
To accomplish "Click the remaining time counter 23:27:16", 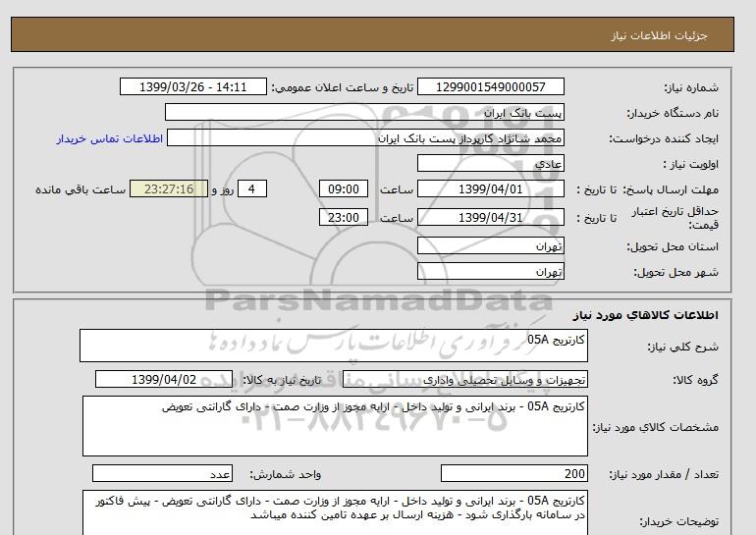I will (169, 188).
